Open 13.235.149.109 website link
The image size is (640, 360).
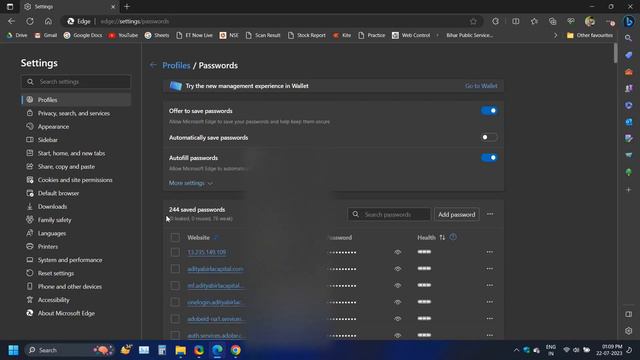207,252
